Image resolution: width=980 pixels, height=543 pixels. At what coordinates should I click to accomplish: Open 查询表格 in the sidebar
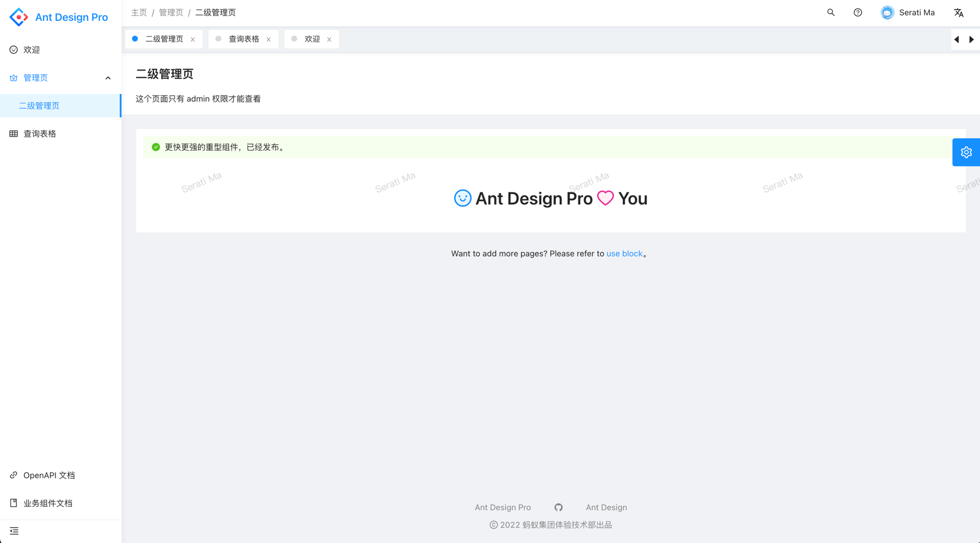coord(61,134)
